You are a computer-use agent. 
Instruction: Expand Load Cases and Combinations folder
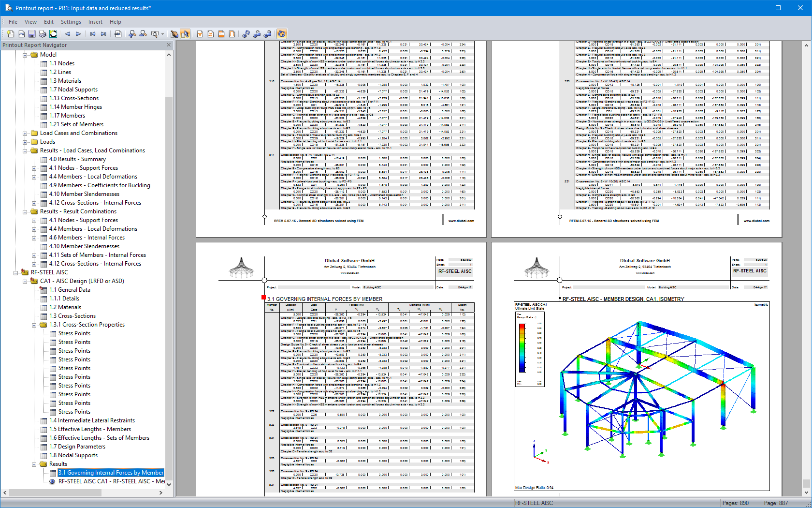pos(25,133)
